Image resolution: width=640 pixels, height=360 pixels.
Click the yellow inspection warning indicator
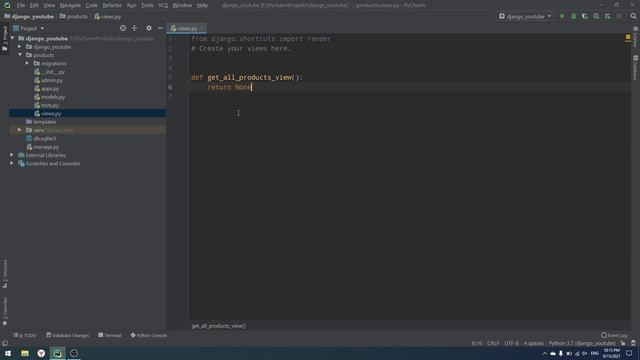(628, 37)
